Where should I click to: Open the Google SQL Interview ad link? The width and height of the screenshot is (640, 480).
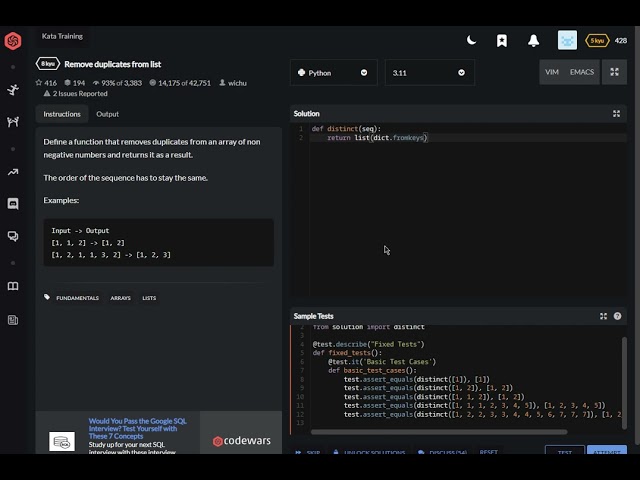click(138, 428)
